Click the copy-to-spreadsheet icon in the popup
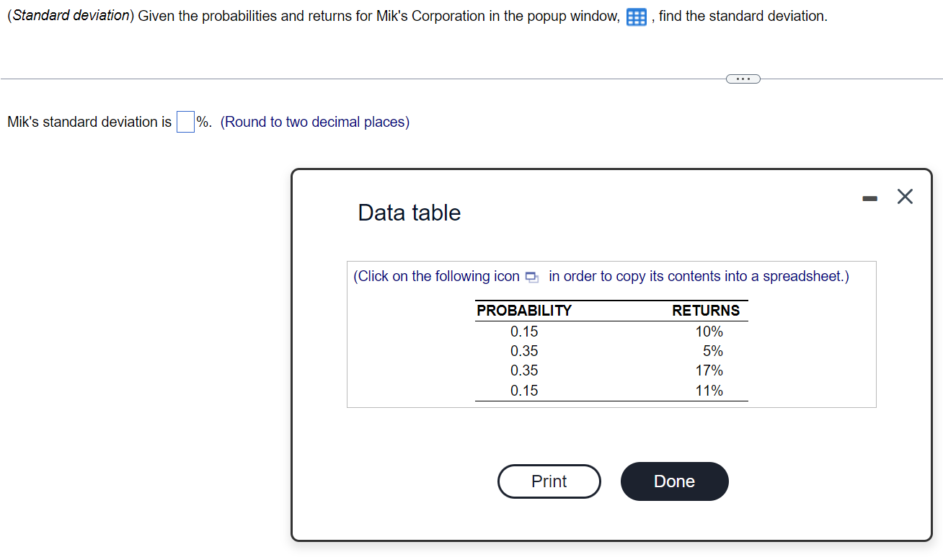 531,276
